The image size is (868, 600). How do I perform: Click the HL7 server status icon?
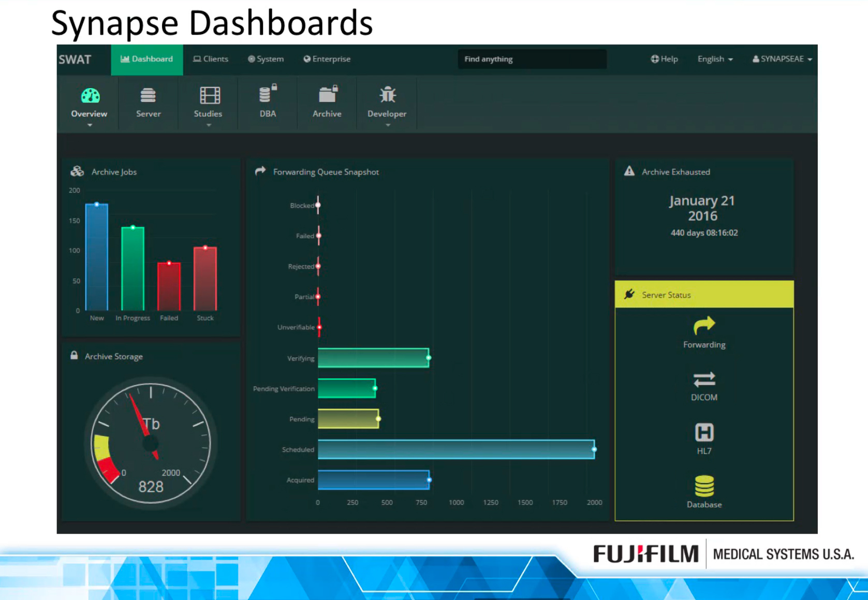(704, 432)
